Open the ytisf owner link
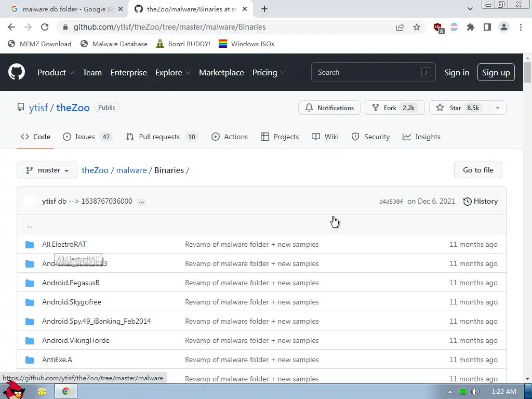Viewport: 532px width, 399px height. tap(38, 108)
